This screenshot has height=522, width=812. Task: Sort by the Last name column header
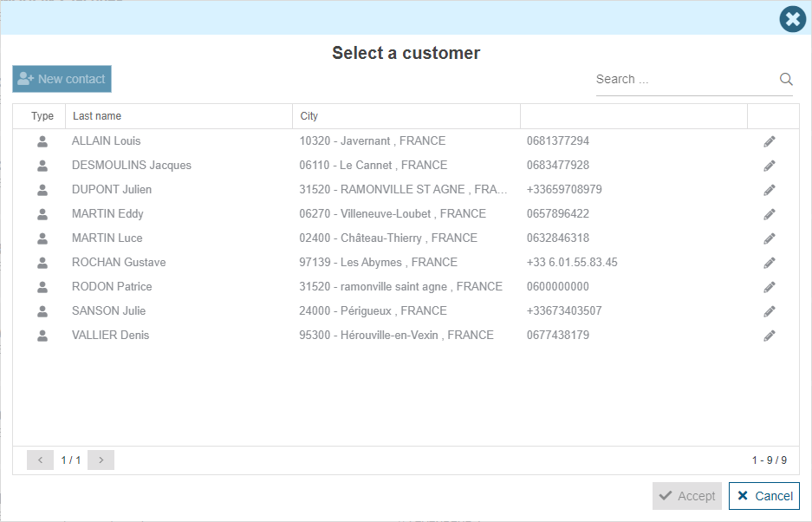click(x=97, y=116)
